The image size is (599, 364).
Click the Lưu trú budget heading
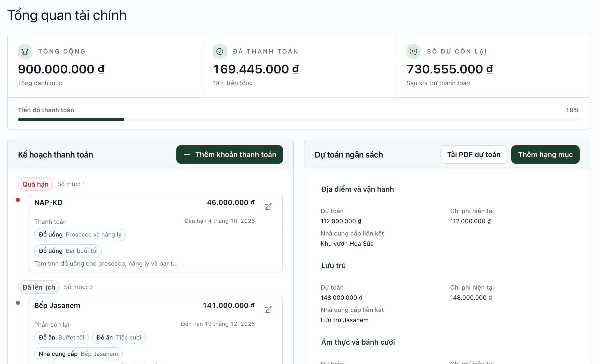click(333, 266)
